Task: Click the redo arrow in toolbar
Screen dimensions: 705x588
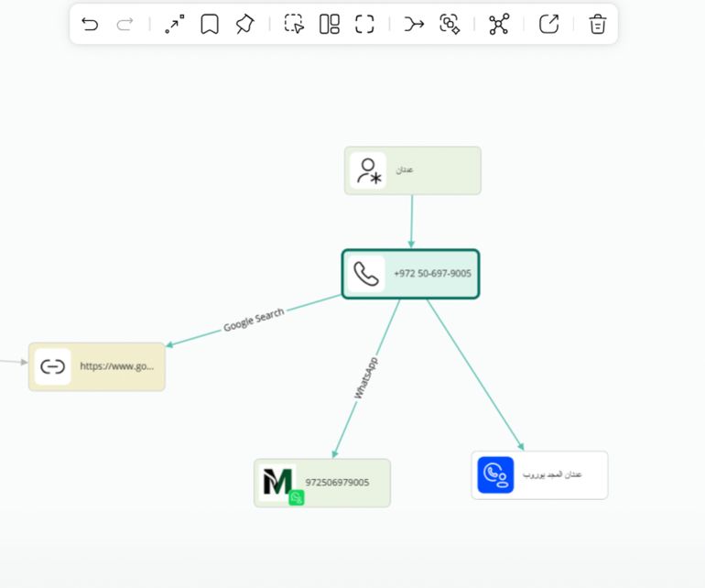Action: coord(125,25)
